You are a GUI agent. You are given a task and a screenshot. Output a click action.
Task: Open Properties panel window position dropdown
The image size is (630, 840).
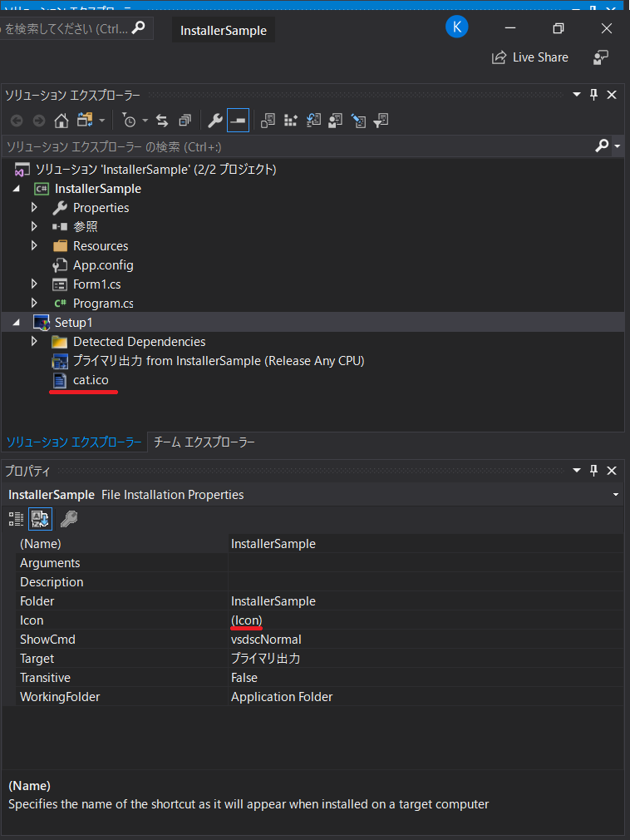coord(577,471)
